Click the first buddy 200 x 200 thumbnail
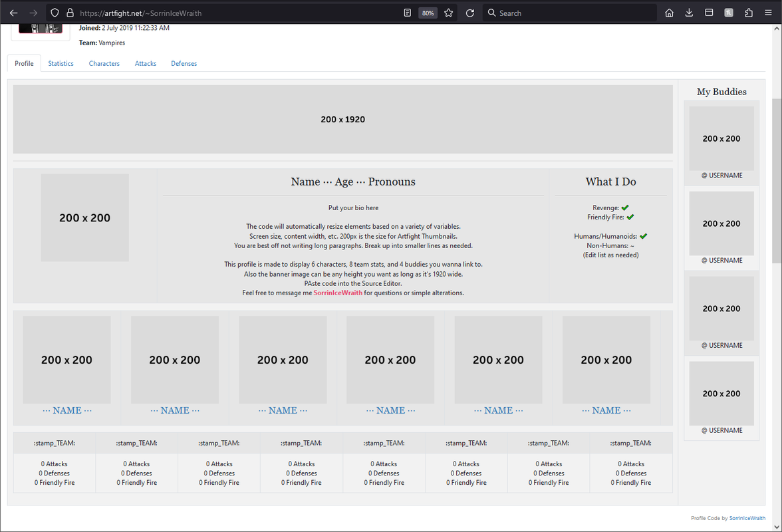Viewport: 782px width, 532px height. (x=721, y=138)
